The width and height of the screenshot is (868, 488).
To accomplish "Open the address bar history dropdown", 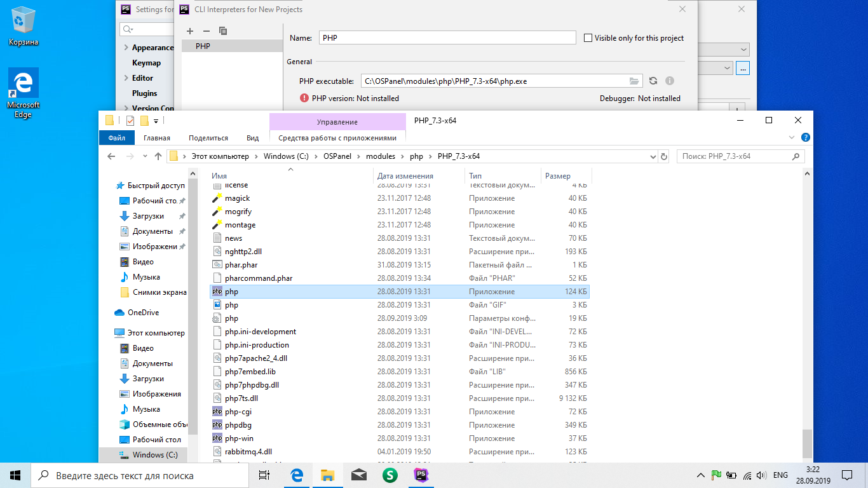I will tap(653, 156).
